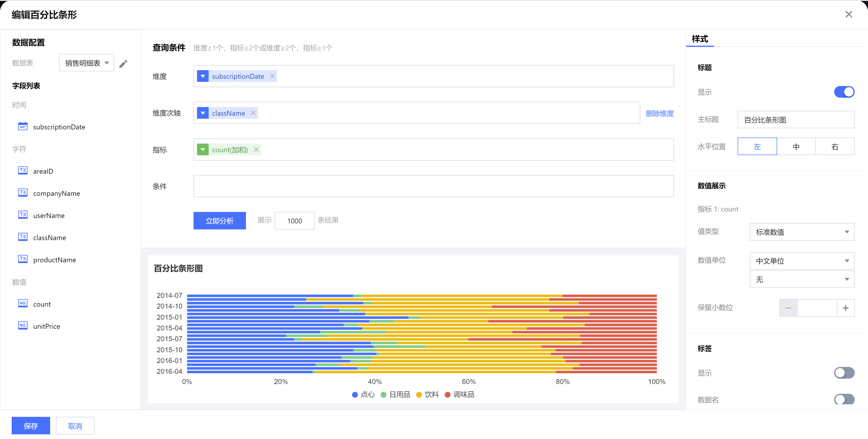This screenshot has height=439, width=868.
Task: Click the 饮料 yellow legend swatch
Action: pyautogui.click(x=419, y=395)
